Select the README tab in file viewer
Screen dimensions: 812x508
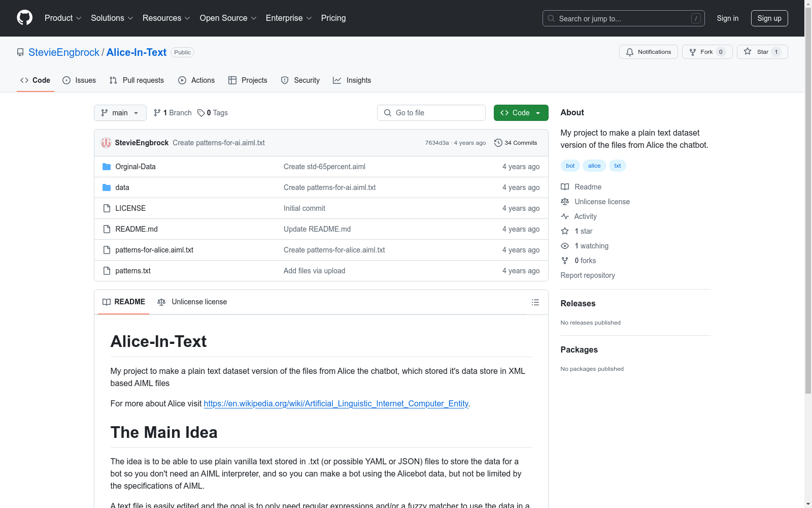click(x=124, y=302)
